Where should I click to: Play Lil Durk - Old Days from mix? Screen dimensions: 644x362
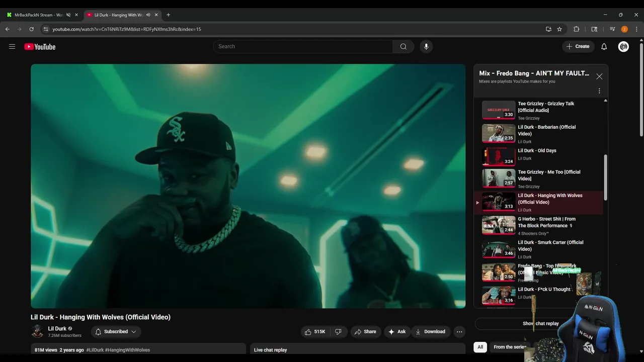(x=538, y=156)
